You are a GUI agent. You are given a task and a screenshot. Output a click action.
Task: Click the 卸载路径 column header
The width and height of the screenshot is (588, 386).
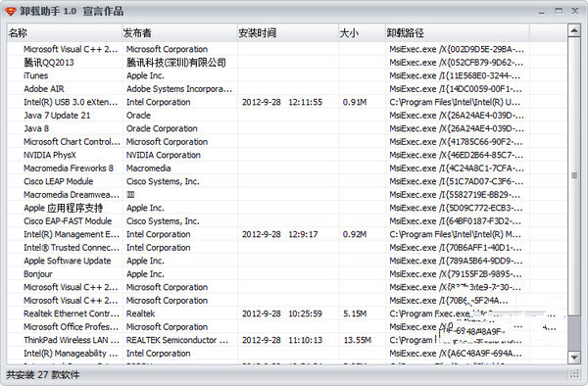coord(457,33)
